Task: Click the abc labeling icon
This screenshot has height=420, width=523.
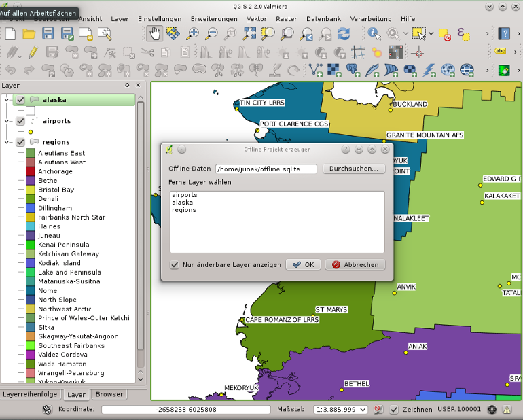Action: (x=500, y=51)
